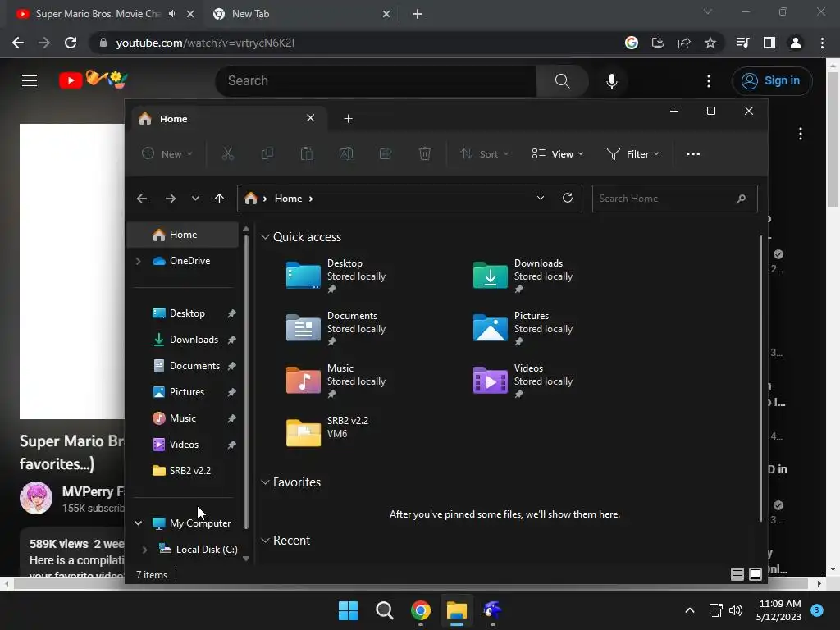This screenshot has height=630, width=840.
Task: Select the Home tab in File Explorer
Action: 227,118
